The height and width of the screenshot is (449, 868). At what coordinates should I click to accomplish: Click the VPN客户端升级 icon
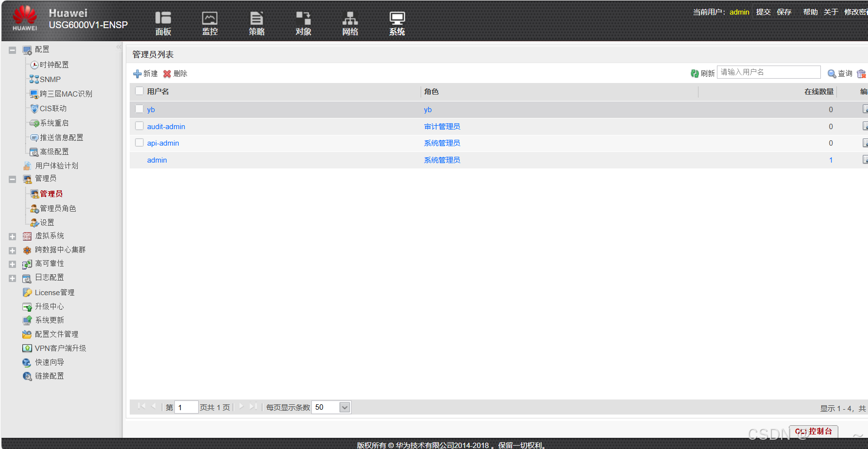pos(27,348)
